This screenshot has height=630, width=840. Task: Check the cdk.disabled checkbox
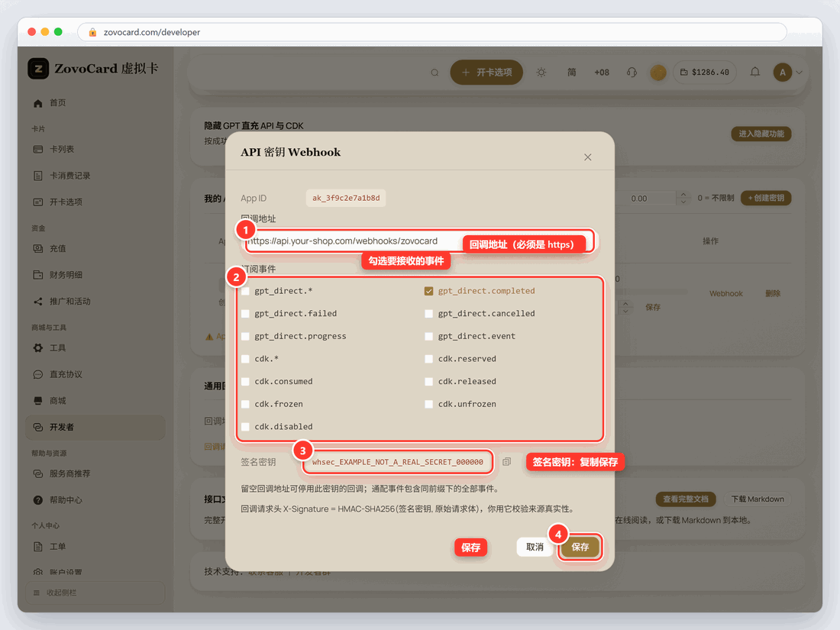coord(245,426)
